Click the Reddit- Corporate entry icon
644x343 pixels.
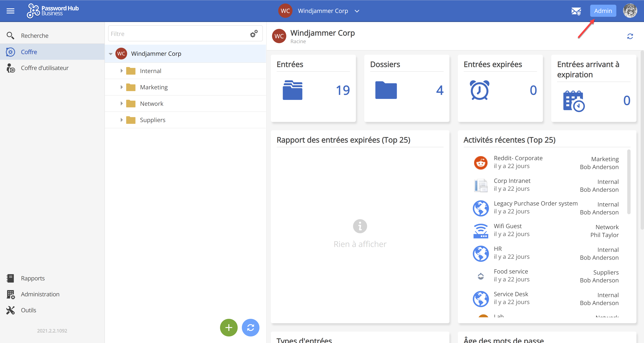[x=480, y=163]
